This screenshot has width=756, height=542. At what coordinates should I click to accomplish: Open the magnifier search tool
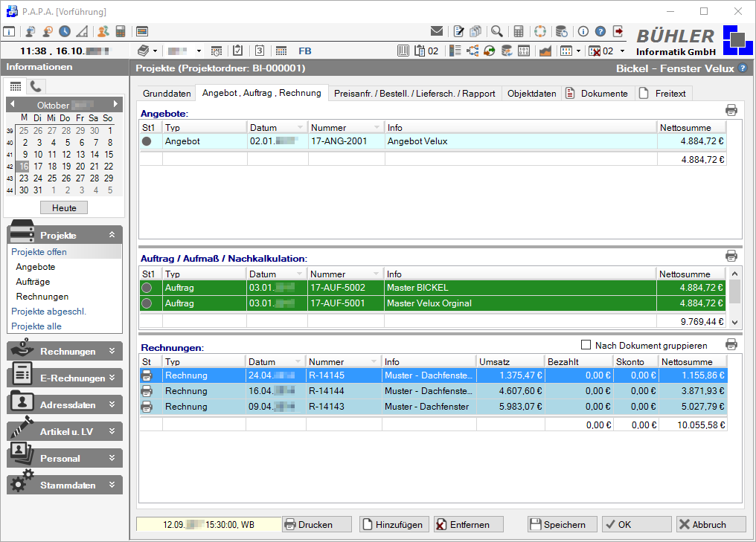(x=496, y=31)
